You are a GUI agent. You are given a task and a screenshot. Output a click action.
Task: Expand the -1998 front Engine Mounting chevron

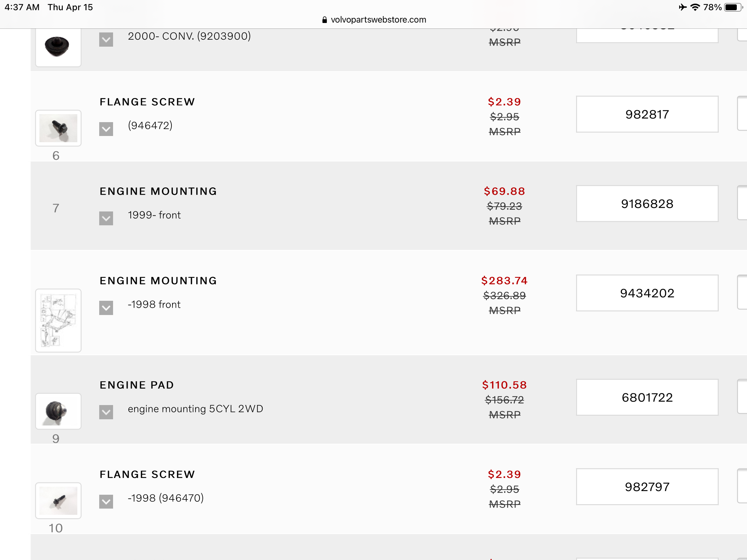point(106,308)
